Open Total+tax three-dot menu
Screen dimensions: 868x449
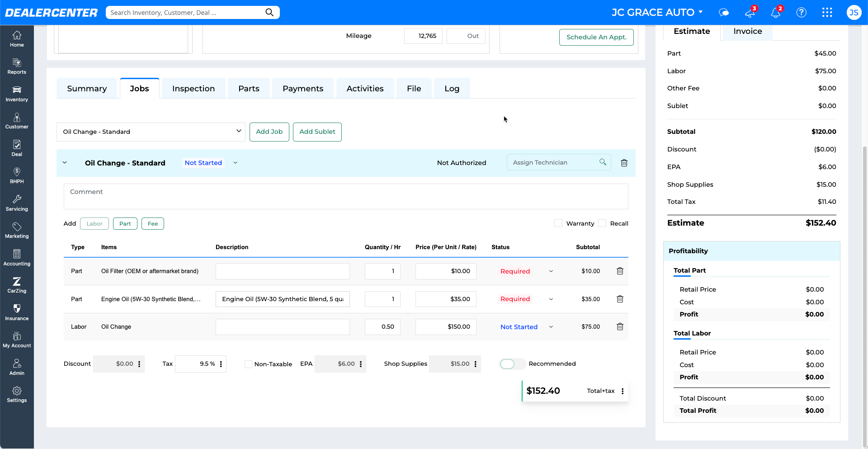click(x=623, y=391)
